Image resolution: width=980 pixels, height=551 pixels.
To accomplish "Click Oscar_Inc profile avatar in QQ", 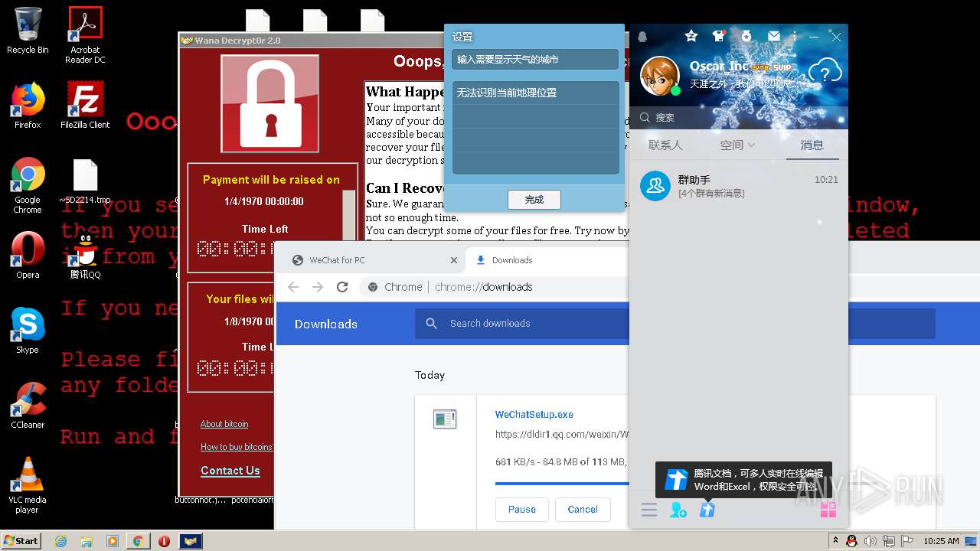I will coord(659,77).
